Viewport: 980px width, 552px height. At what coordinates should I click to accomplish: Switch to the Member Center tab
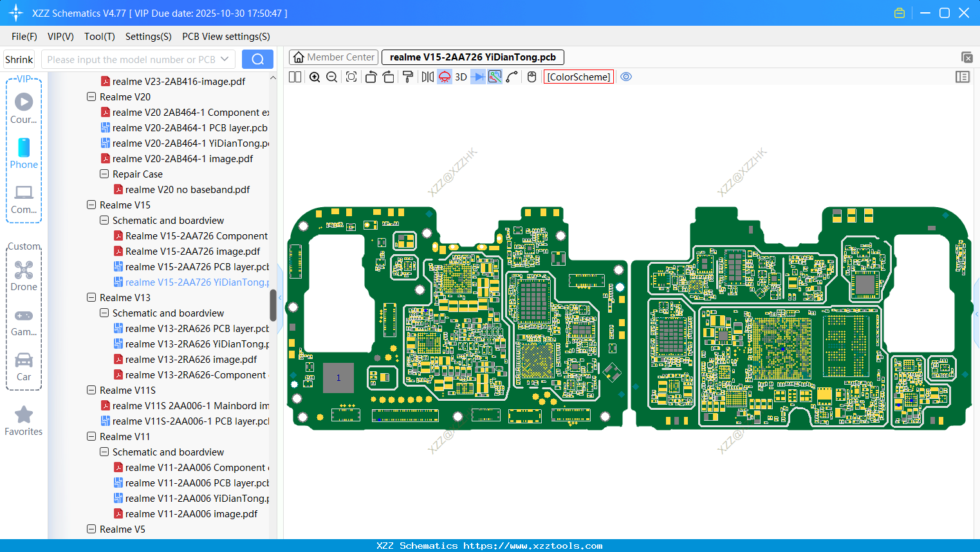(x=334, y=57)
